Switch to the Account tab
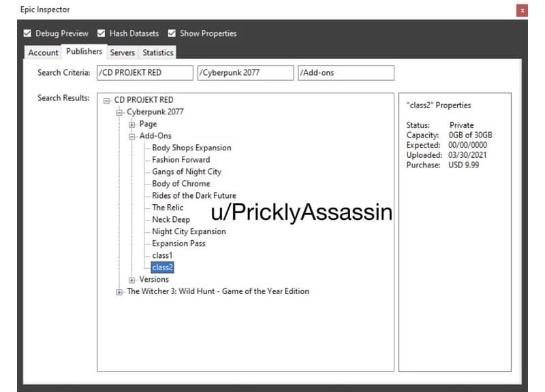Screen dimensions: 545x392 click(43, 52)
